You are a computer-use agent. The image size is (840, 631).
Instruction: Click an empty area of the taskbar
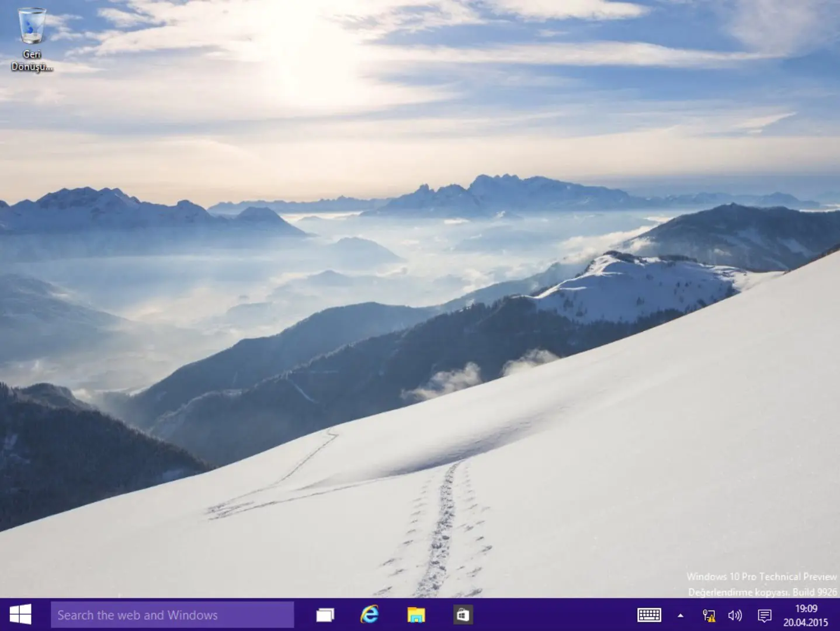555,615
